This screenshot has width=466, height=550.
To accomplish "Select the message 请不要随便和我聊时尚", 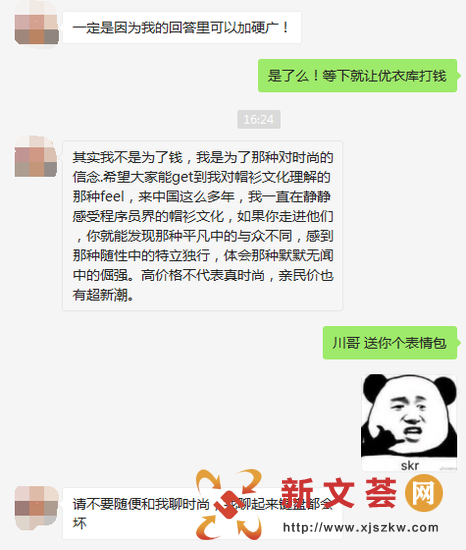I will (202, 514).
